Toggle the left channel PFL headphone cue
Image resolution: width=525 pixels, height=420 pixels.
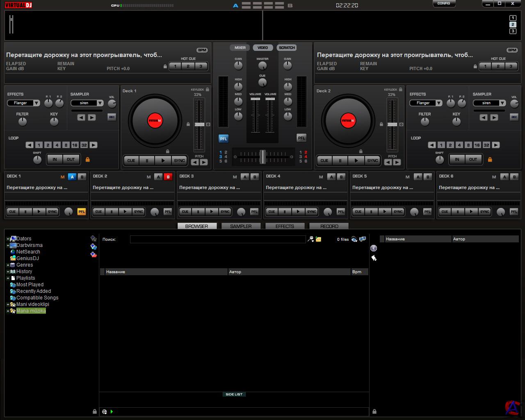223,139
